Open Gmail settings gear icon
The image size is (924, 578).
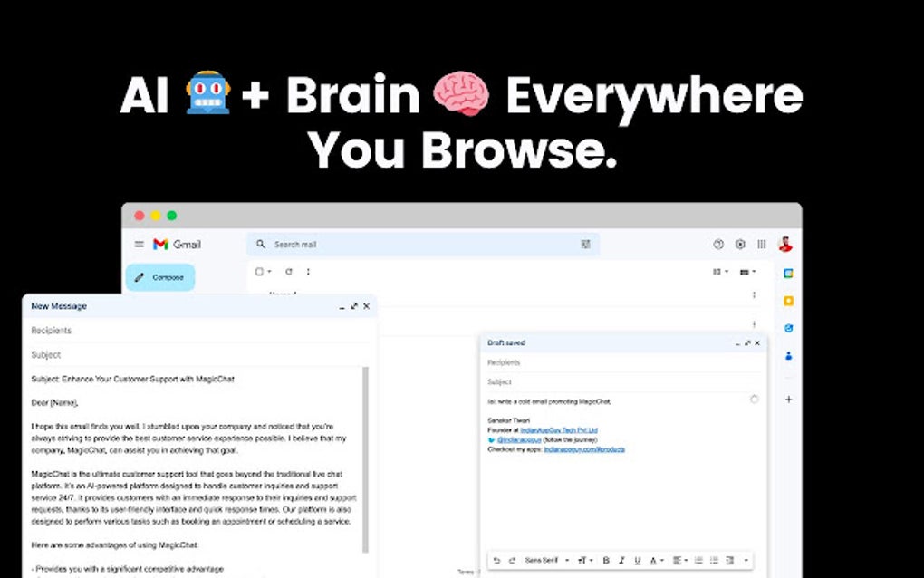(740, 245)
